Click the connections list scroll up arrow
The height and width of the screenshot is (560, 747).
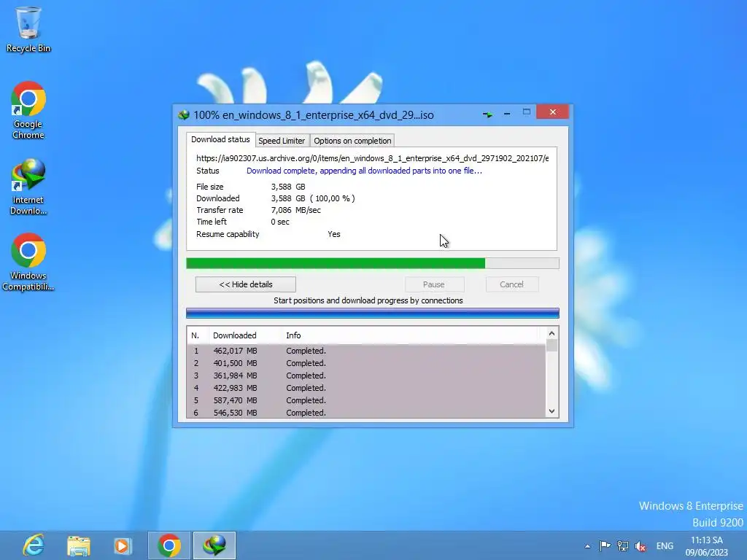pos(551,333)
